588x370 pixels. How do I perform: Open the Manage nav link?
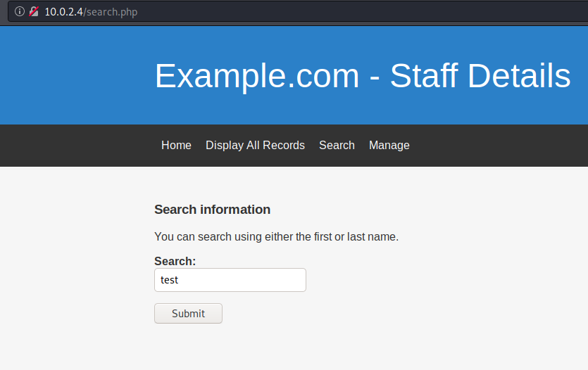(389, 146)
